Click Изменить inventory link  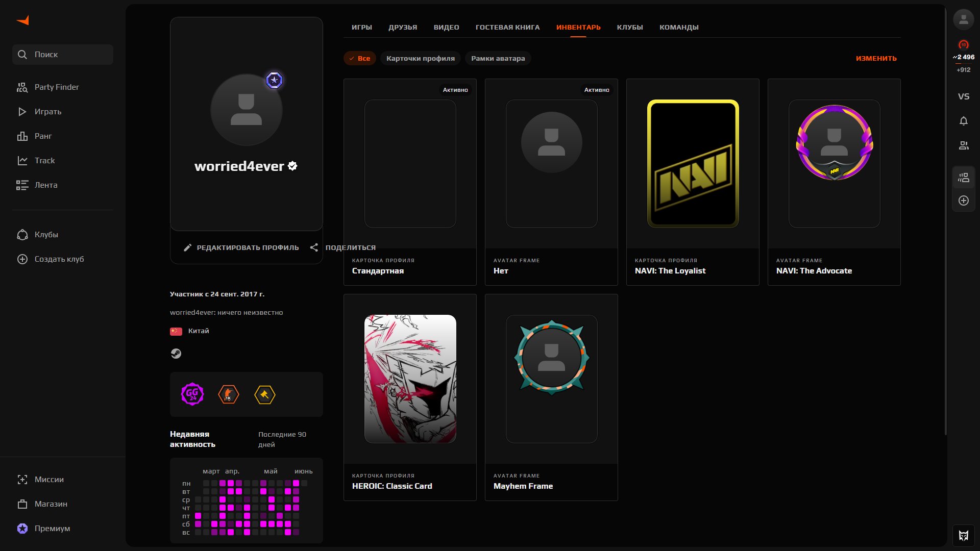point(876,59)
